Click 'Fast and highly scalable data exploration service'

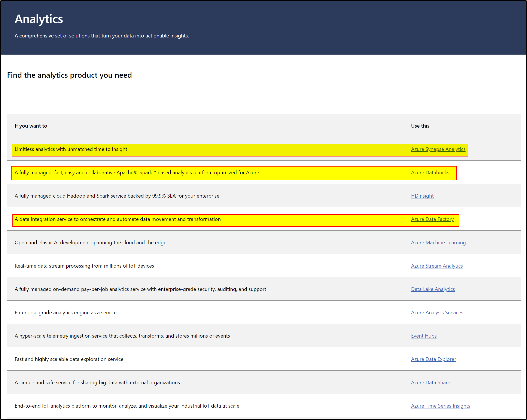point(69,359)
